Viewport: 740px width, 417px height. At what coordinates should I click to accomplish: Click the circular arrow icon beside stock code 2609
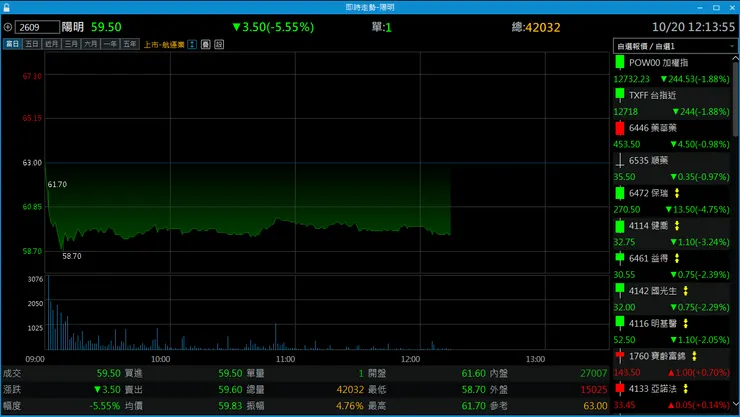click(8, 27)
